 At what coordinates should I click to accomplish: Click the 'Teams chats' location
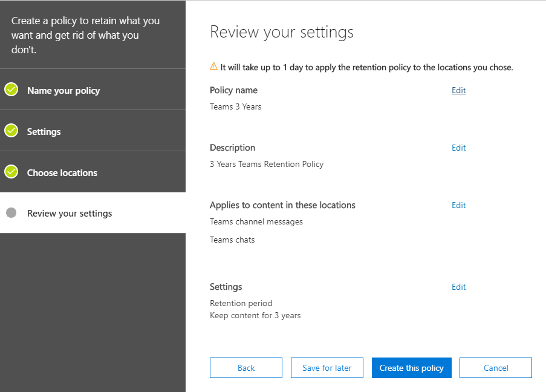coord(232,240)
